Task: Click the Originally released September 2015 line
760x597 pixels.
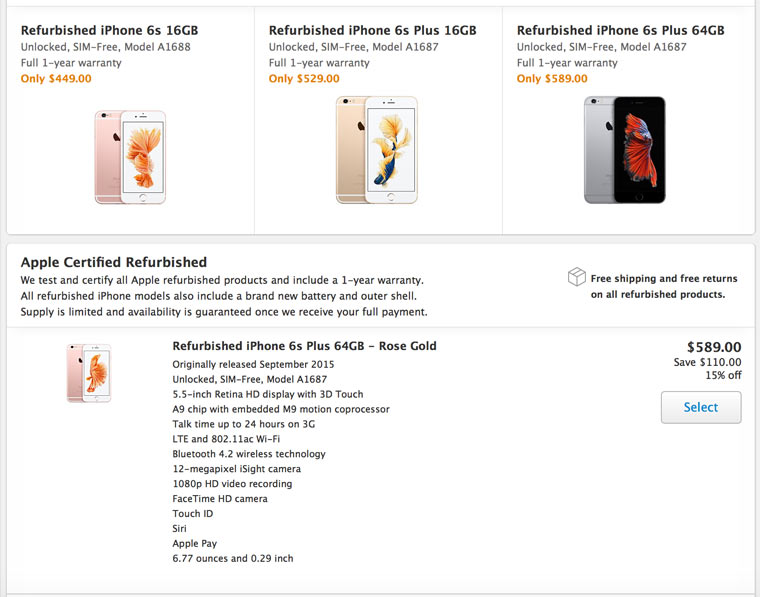Action: [x=253, y=364]
